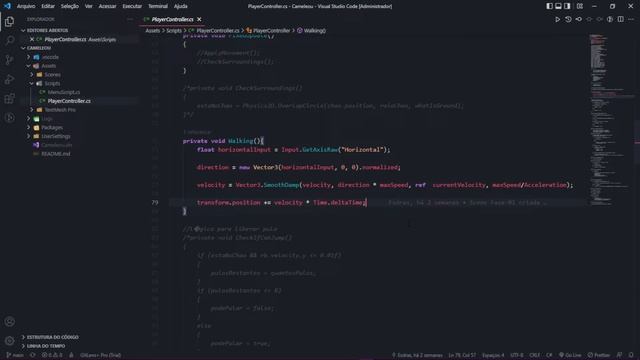This screenshot has height=360, width=640.
Task: Expand the Packages folder
Action: pos(29,127)
